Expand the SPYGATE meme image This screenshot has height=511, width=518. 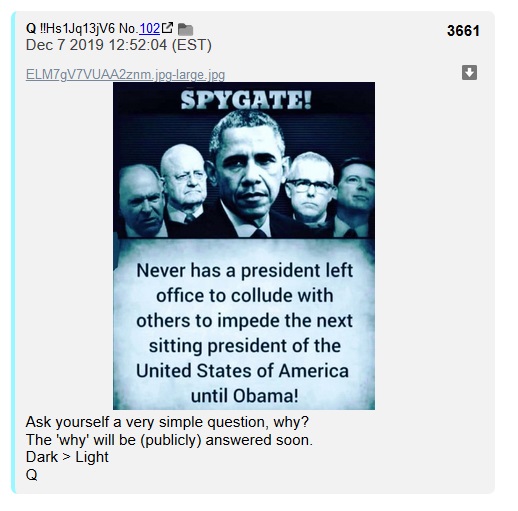click(244, 246)
